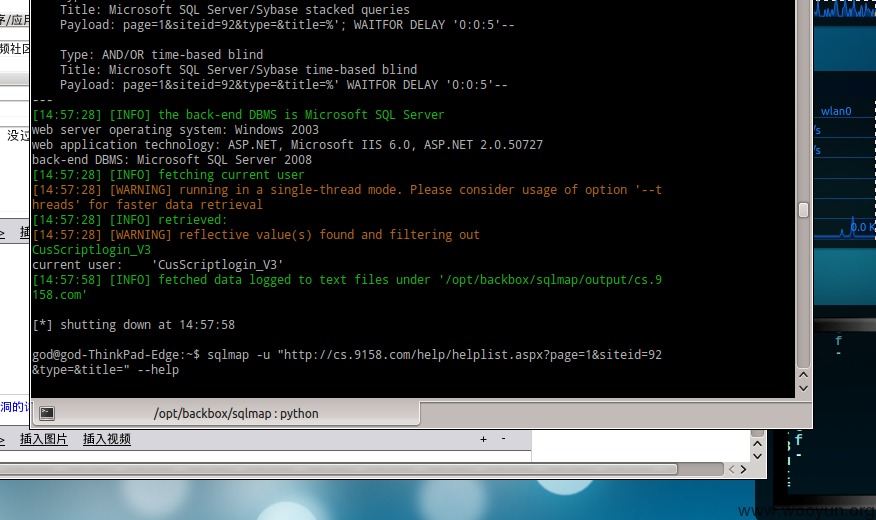Viewport: 876px width, 520px height.
Task: Click 'fetching current user' info line
Action: pyautogui.click(x=168, y=175)
